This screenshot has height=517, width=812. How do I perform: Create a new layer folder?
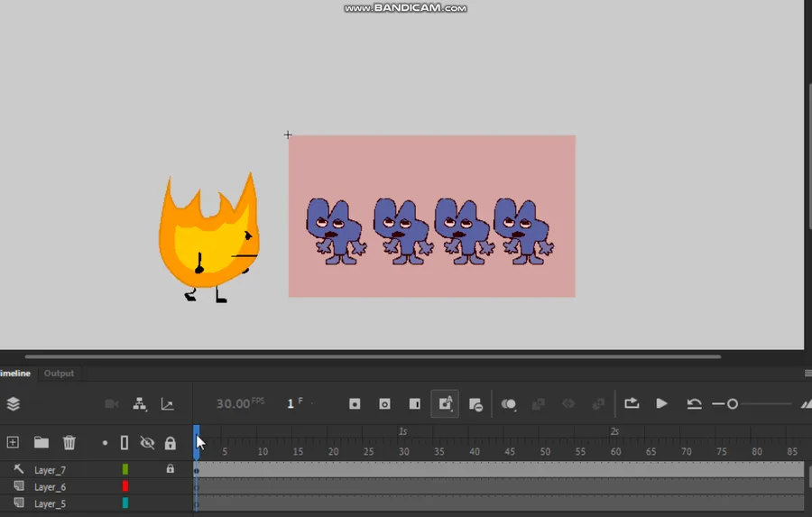click(x=42, y=442)
